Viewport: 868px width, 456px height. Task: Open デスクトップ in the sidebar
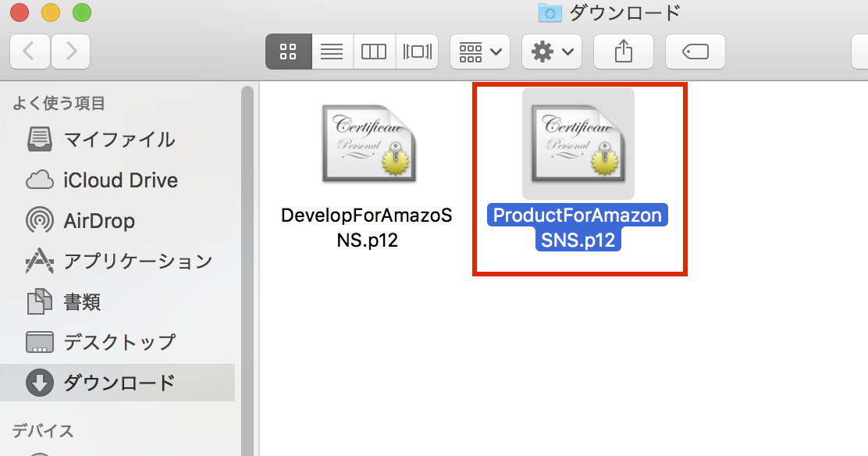[x=119, y=343]
